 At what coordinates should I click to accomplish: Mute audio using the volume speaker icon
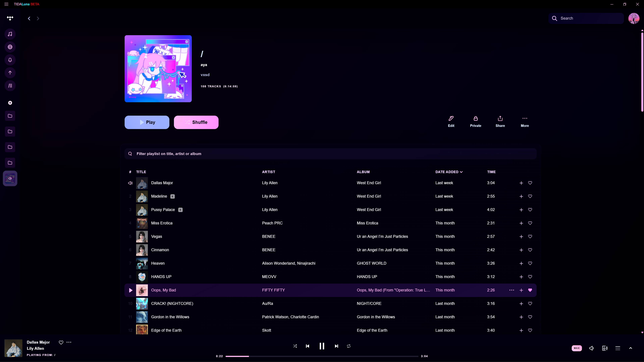pyautogui.click(x=592, y=348)
